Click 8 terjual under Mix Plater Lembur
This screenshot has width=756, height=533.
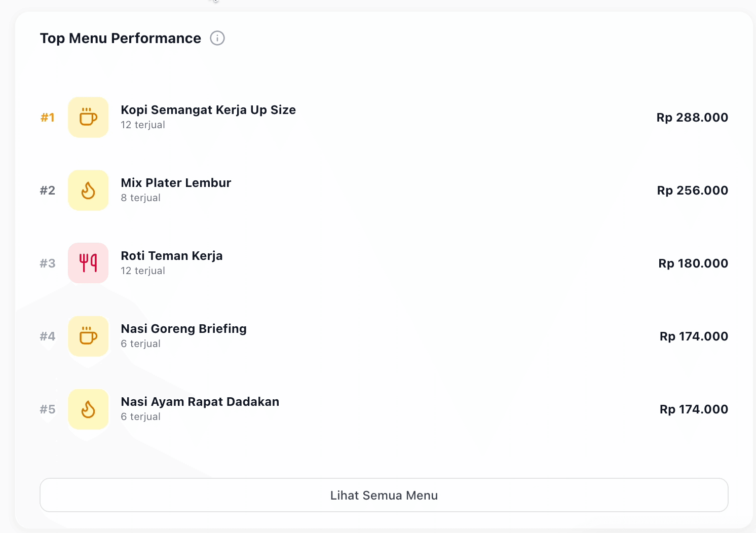140,198
